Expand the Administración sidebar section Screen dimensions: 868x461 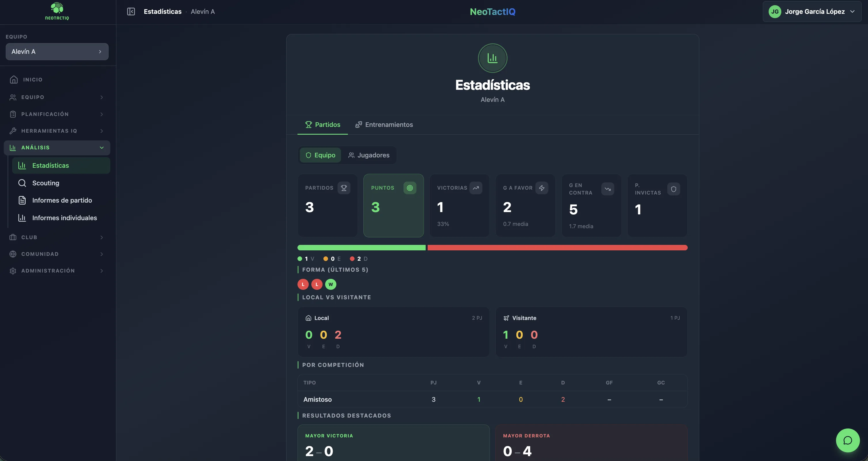point(57,271)
